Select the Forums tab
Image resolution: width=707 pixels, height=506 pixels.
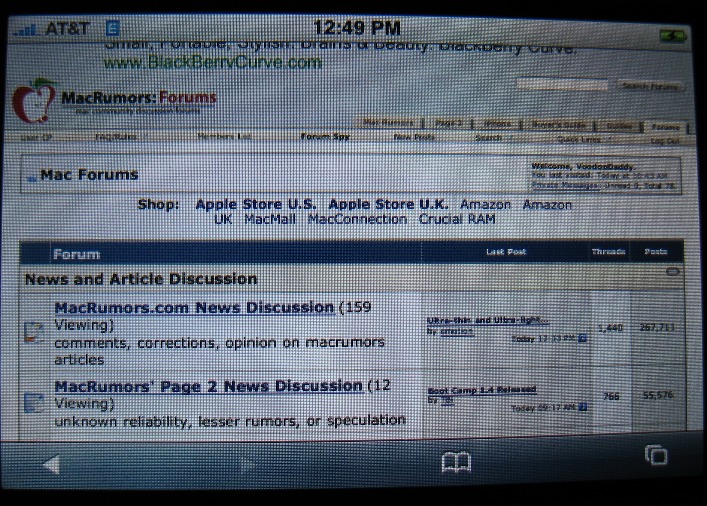(x=666, y=127)
